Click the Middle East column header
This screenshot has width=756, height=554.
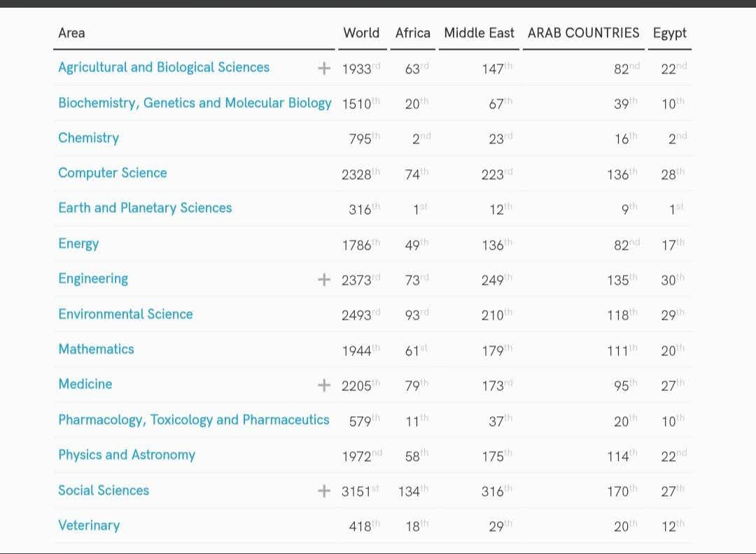tap(479, 33)
